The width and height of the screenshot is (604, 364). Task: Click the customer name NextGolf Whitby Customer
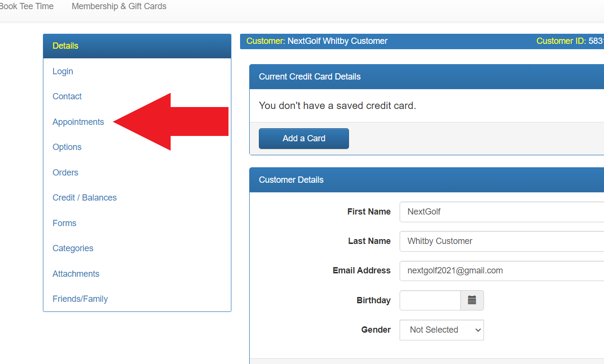[x=337, y=41]
